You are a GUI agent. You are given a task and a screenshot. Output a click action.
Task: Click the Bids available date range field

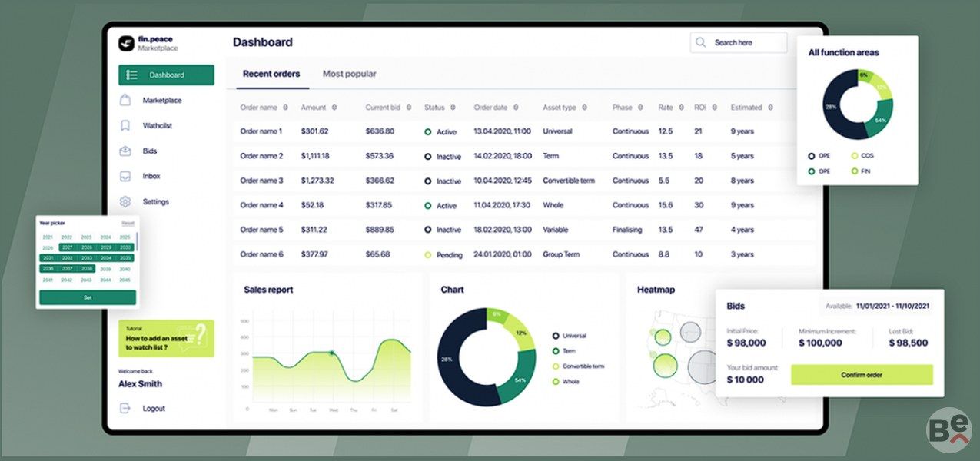(877, 306)
